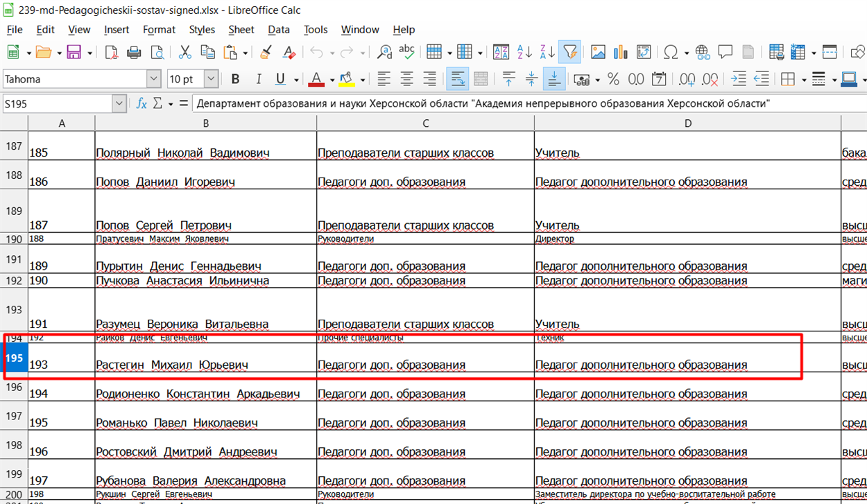867x504 pixels.
Task: Open Function Wizard fx icon
Action: (141, 103)
